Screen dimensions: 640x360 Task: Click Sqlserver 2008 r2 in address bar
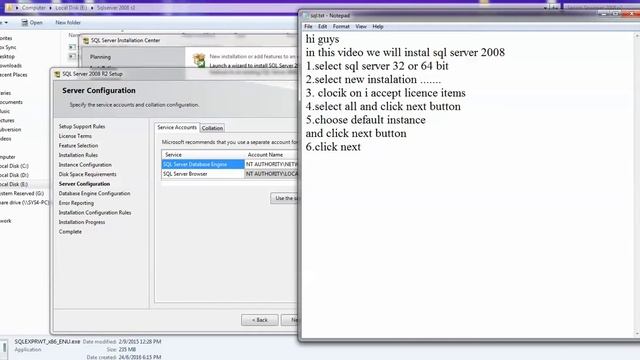tap(116, 8)
